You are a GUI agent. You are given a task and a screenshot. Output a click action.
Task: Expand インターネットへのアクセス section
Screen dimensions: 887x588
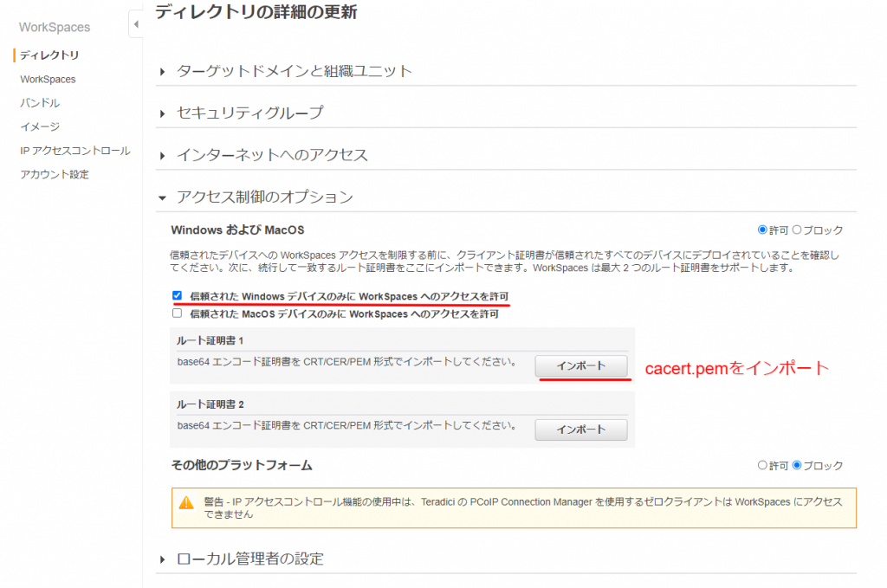tap(272, 155)
